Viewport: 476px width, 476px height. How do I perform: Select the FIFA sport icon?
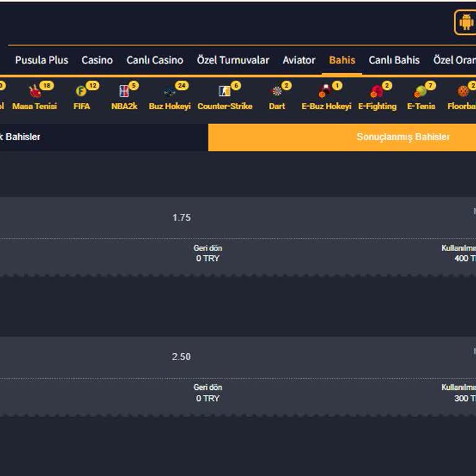click(81, 92)
